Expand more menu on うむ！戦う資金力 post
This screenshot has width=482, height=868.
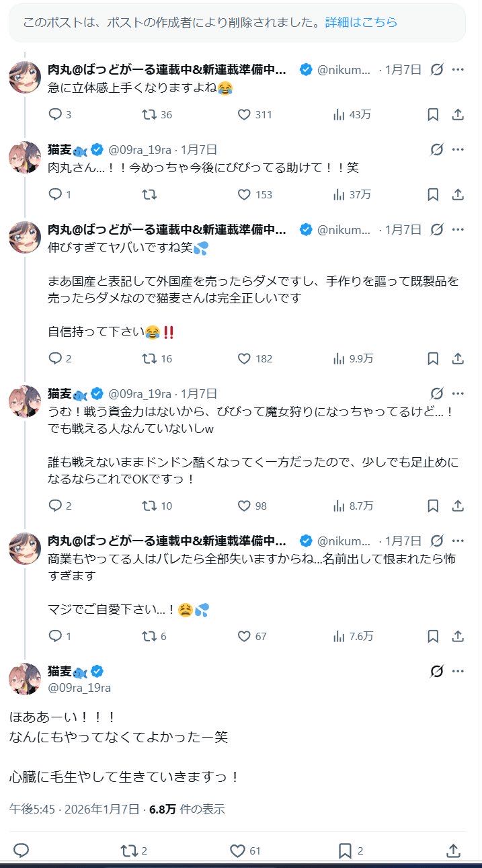458,393
